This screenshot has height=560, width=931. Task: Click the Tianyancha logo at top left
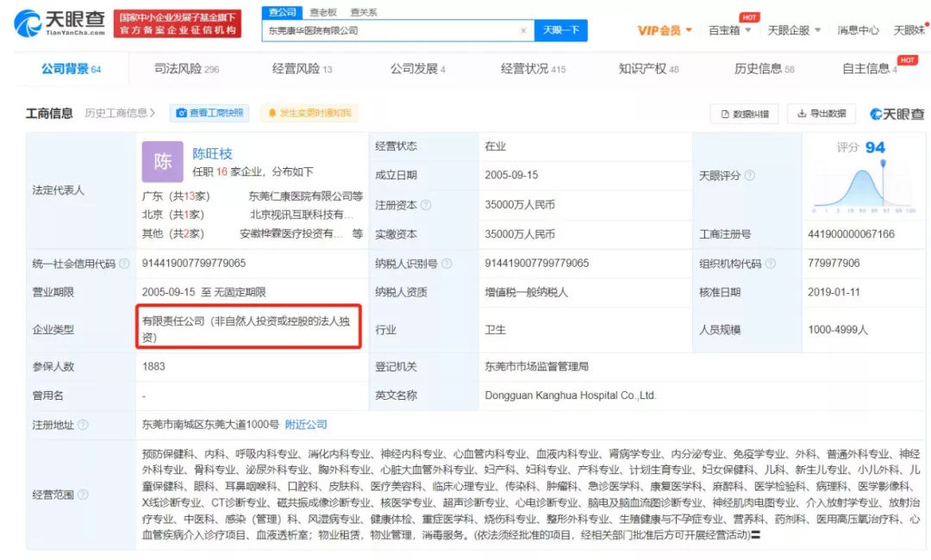tap(59, 23)
